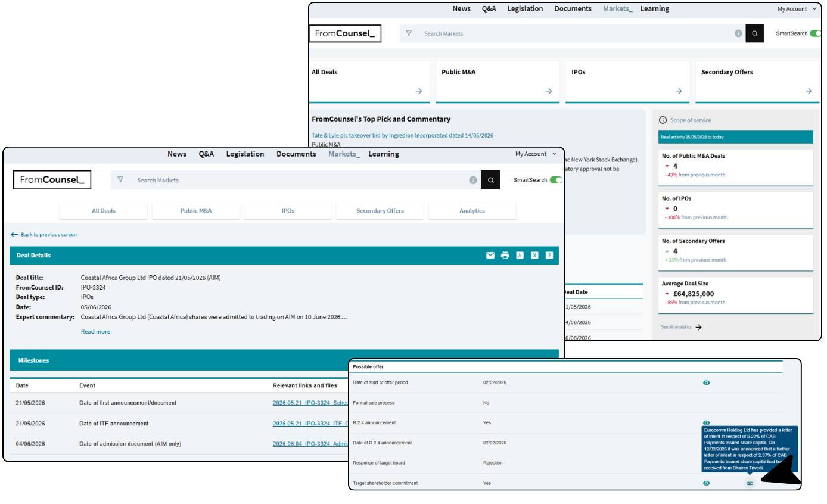Click eye icon on Target shareholder commitment row
Screen dimensions: 827x504
(x=707, y=483)
